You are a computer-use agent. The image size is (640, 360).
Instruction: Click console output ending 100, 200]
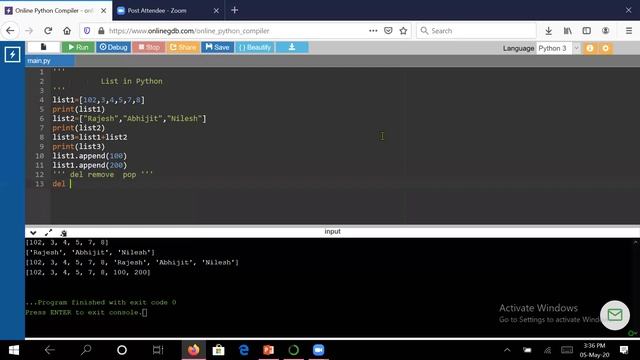[88, 272]
